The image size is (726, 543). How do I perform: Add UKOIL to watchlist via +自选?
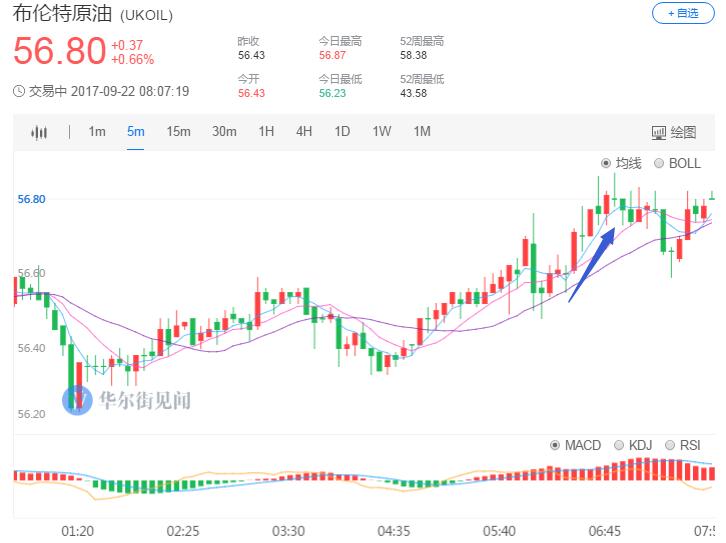(683, 13)
